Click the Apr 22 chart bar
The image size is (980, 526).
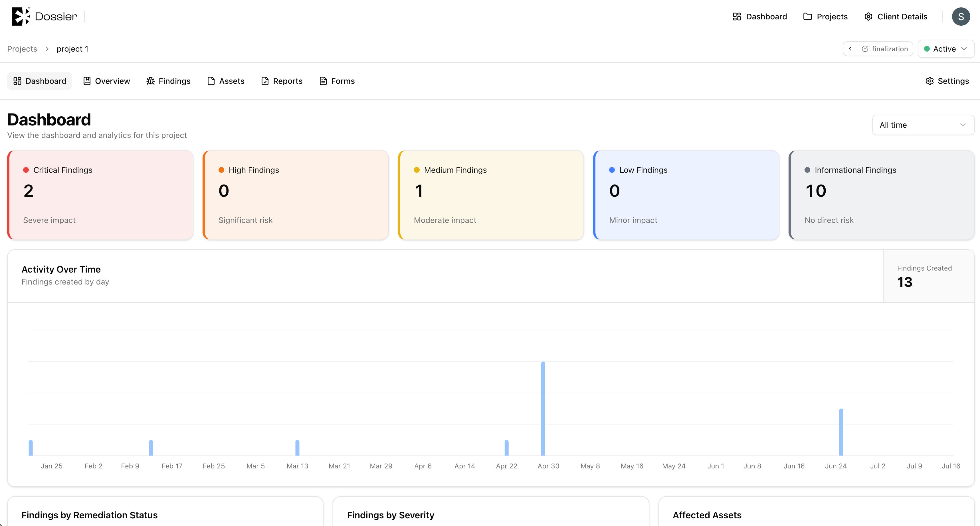click(506, 448)
